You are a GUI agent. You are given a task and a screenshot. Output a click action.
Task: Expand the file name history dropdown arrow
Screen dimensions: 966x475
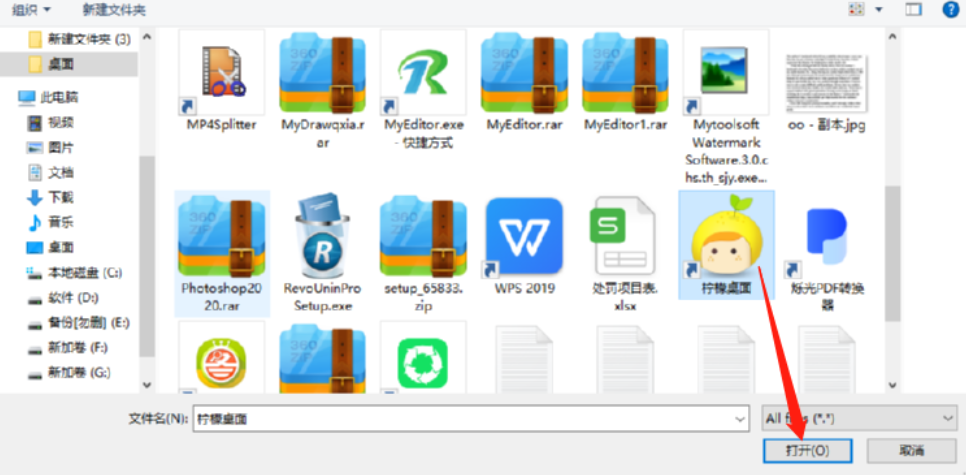tap(740, 419)
